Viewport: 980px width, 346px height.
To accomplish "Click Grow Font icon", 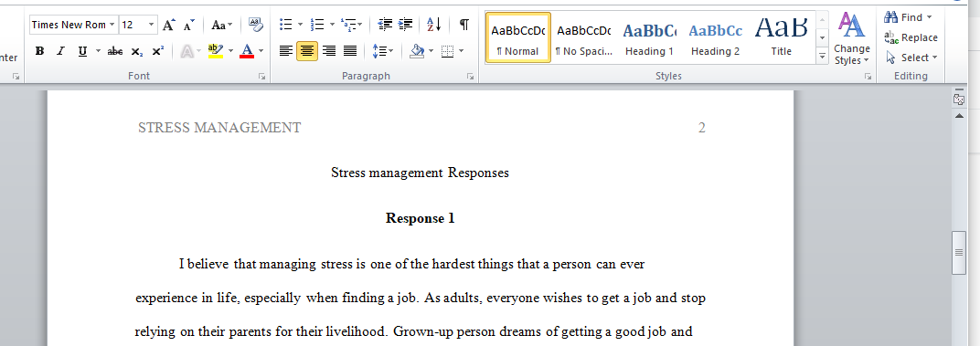I will pos(169,25).
